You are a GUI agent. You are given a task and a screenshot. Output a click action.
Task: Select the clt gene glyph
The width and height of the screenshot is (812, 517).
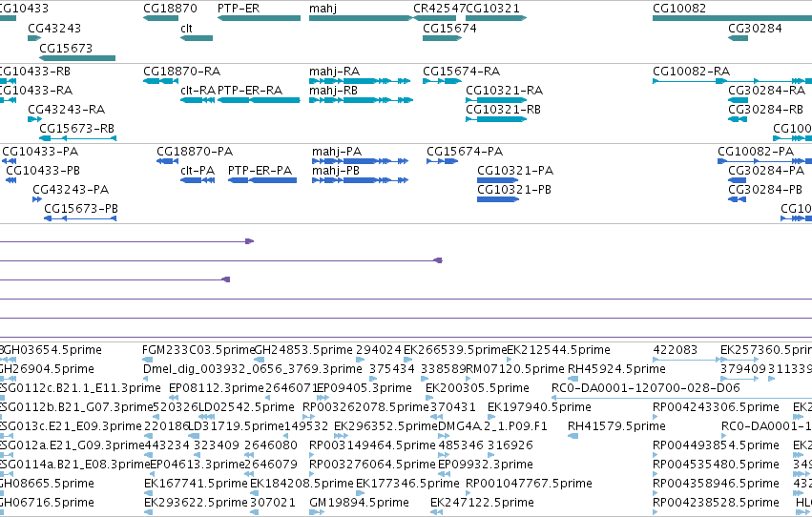(197, 38)
